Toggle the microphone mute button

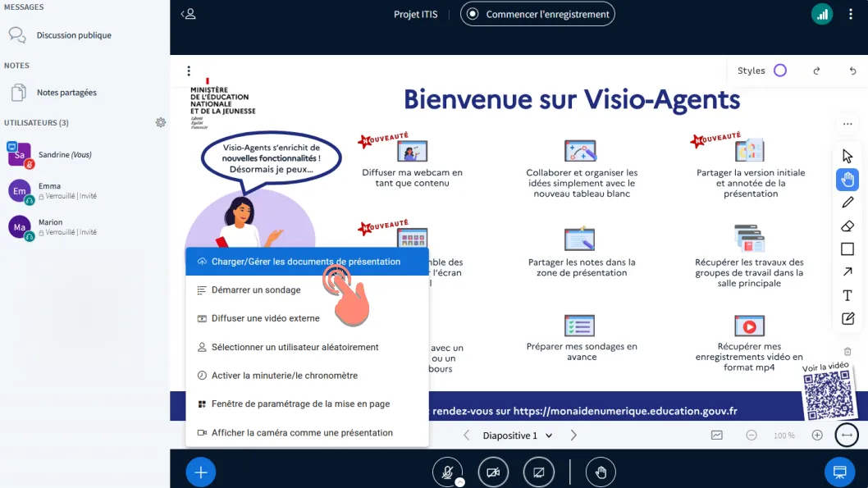447,472
